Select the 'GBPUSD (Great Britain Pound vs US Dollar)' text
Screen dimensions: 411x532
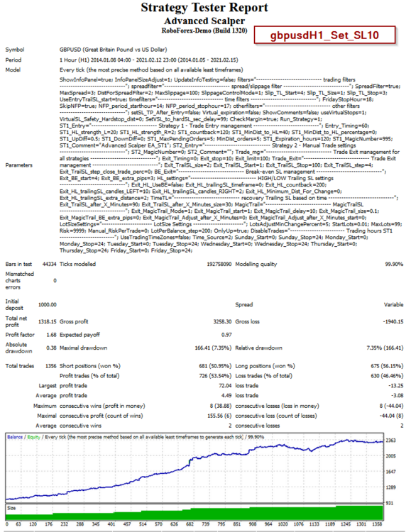tap(113, 50)
